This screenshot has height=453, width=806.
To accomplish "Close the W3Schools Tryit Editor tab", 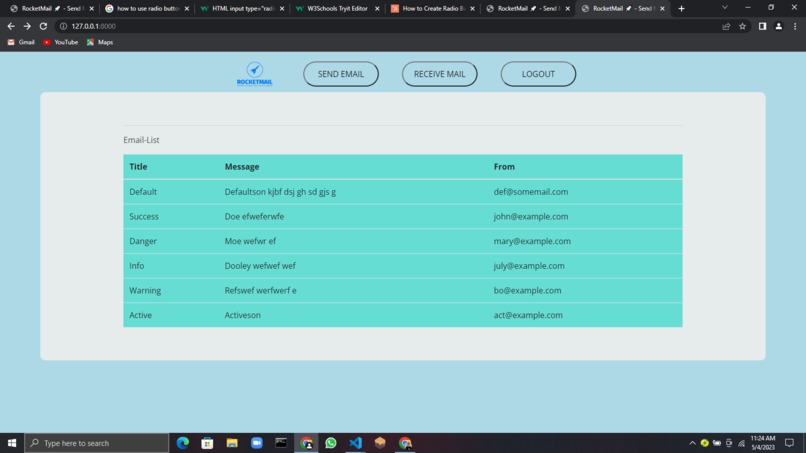I will (x=377, y=8).
